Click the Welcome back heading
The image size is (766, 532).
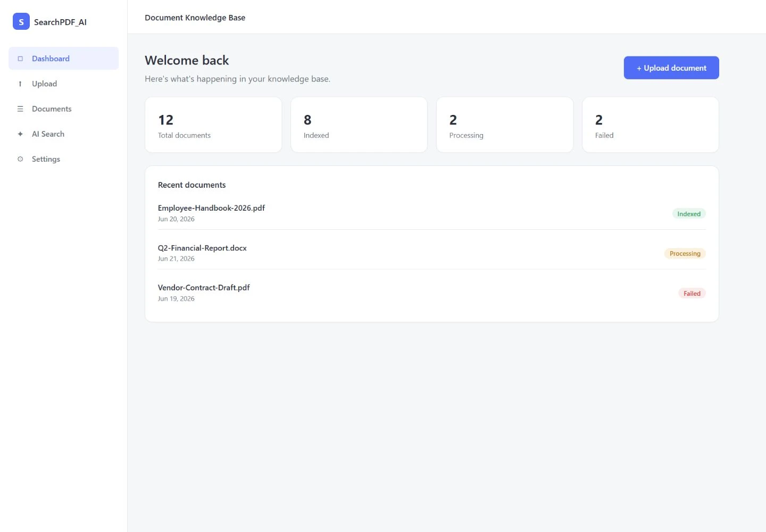(x=187, y=61)
